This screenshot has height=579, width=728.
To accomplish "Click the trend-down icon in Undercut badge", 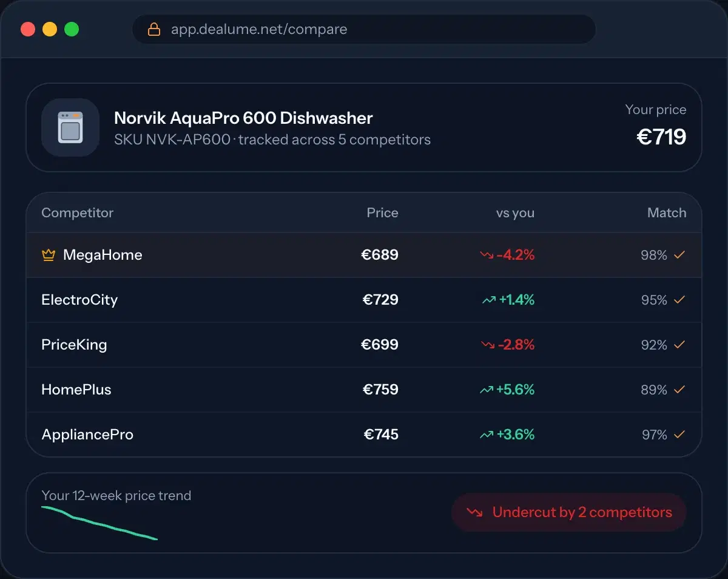I will pyautogui.click(x=474, y=512).
